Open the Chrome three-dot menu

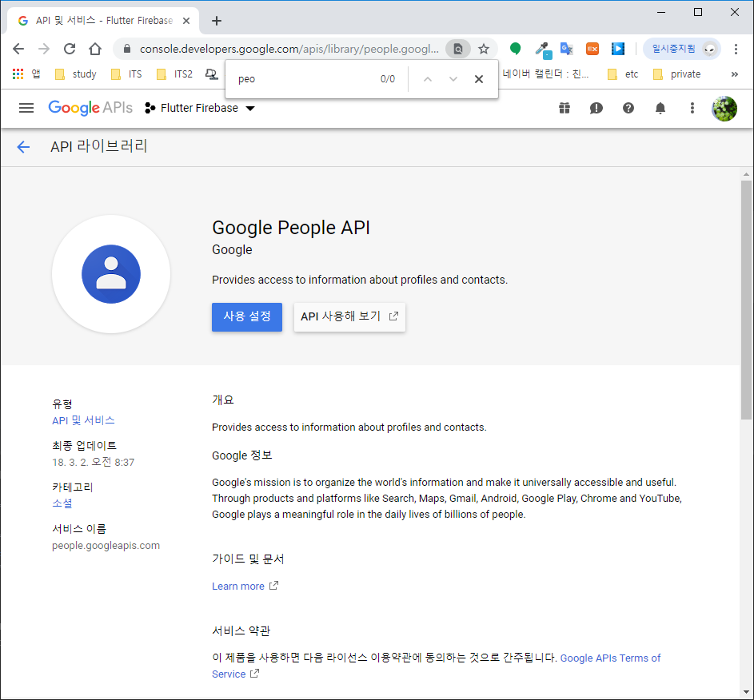[x=736, y=49]
